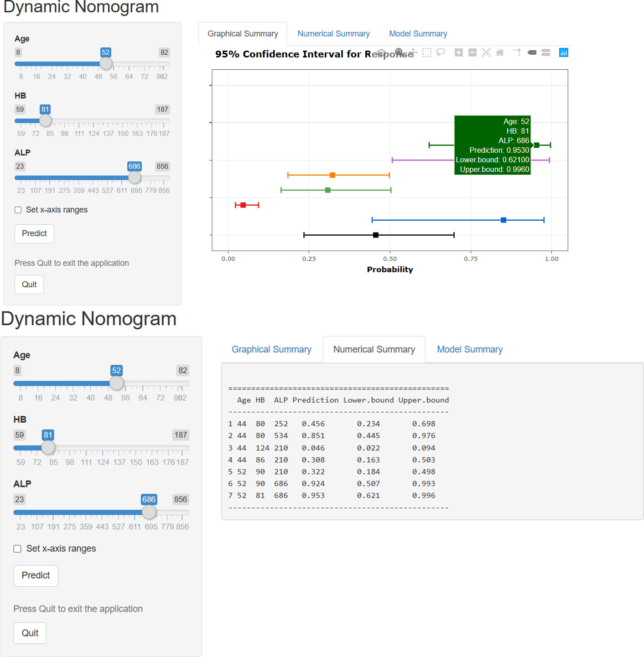Click the Prediction column header

click(x=316, y=400)
